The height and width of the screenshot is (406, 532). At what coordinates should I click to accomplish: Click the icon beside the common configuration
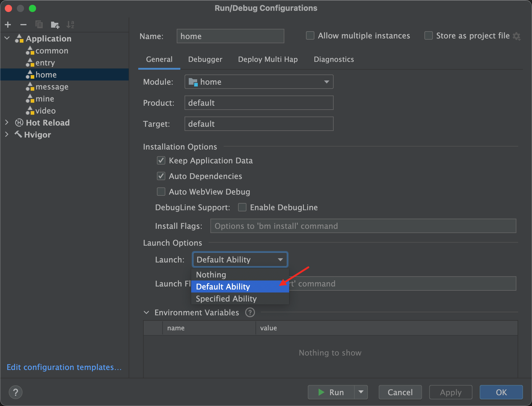point(30,51)
